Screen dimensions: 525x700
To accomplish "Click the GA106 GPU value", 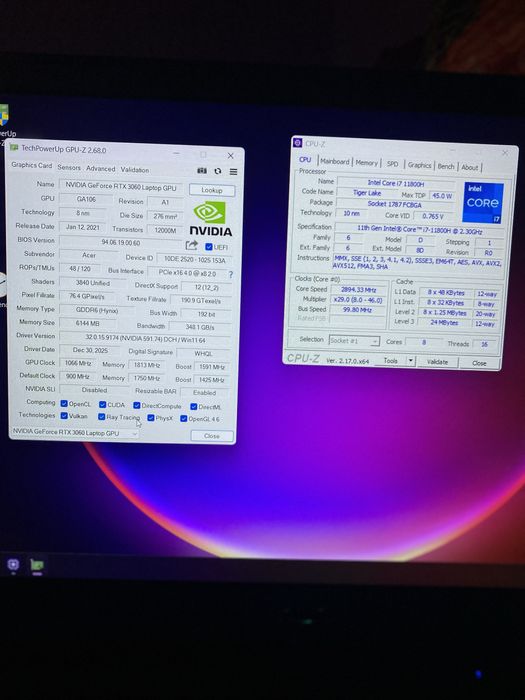I will click(x=86, y=199).
